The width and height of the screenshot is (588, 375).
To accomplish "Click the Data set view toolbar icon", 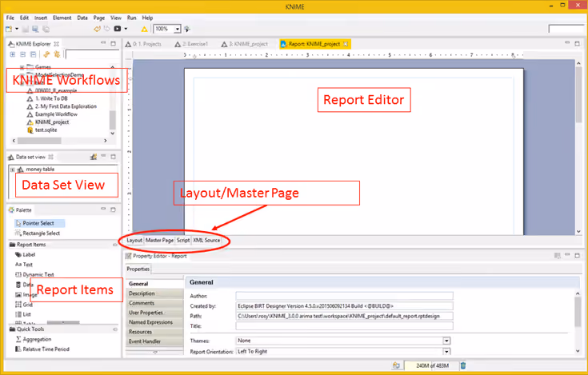I will 94,157.
